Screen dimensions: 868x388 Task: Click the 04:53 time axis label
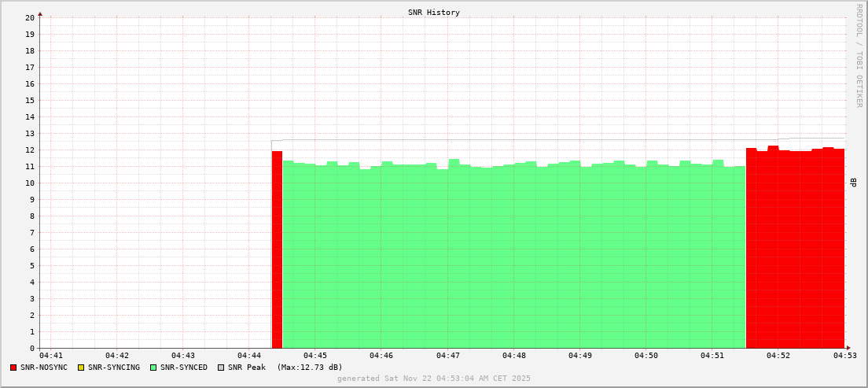coord(845,357)
